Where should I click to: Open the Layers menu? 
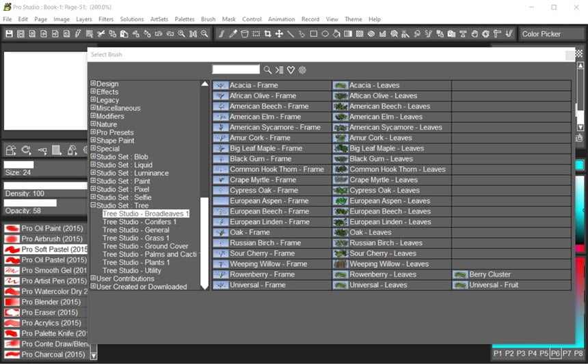click(x=83, y=19)
